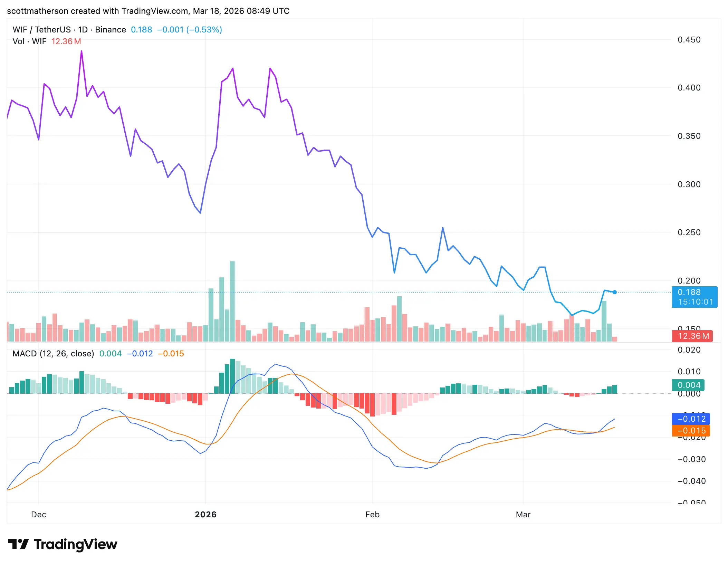The height and width of the screenshot is (565, 728).
Task: Click the 0.450 price scale label
Action: coord(689,40)
